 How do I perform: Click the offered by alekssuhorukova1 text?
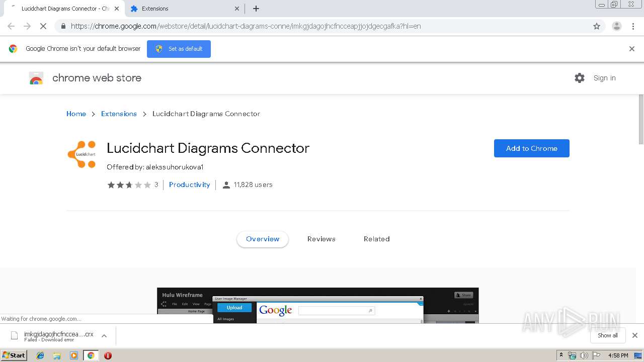pyautogui.click(x=155, y=167)
